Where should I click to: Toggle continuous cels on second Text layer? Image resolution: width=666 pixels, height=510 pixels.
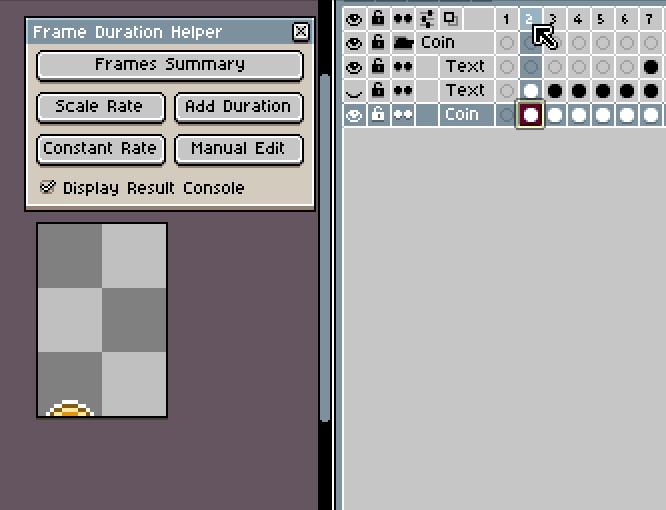click(x=402, y=90)
